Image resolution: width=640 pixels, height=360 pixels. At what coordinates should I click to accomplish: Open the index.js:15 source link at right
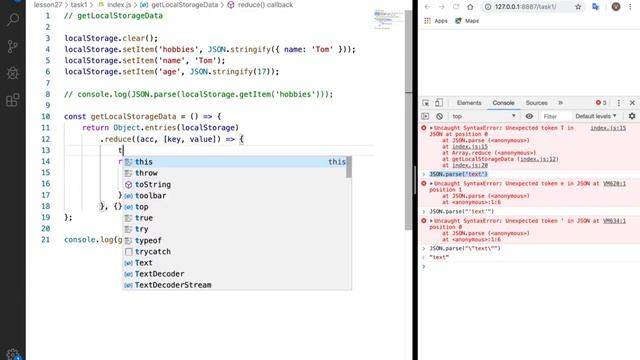[x=608, y=128]
